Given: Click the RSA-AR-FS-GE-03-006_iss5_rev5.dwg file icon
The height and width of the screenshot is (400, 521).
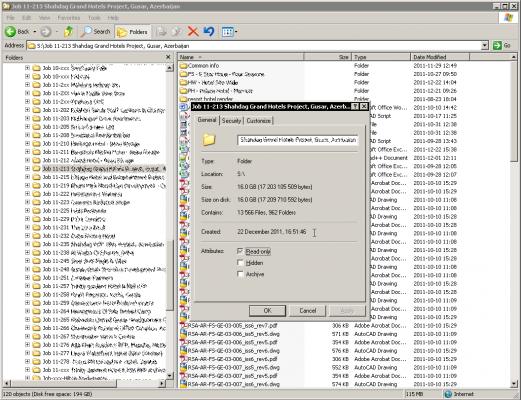Looking at the screenshot, I should [x=183, y=334].
